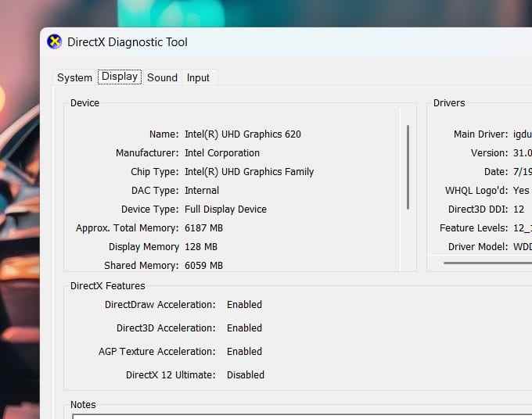
Task: Go to the Input tab
Action: click(x=198, y=77)
